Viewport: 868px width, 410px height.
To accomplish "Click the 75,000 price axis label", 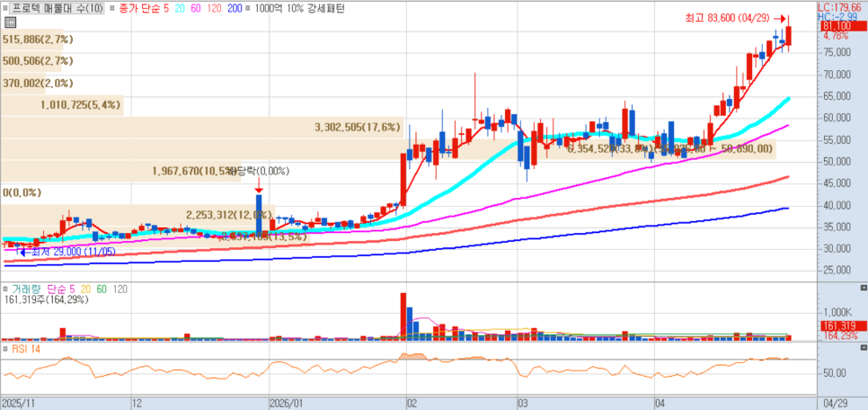I will pos(836,53).
